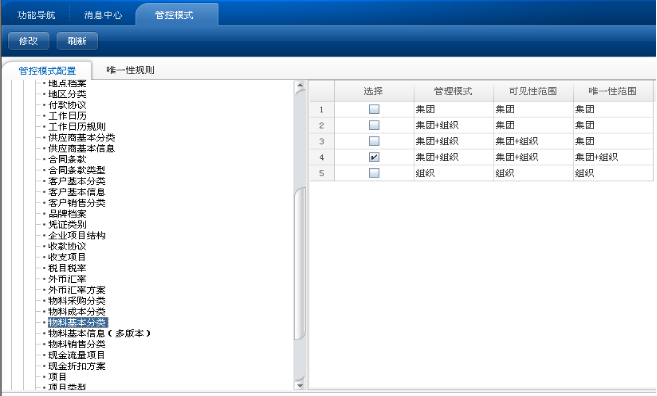This screenshot has width=657, height=396.
Task: Click row number 1 in grid
Action: [322, 110]
